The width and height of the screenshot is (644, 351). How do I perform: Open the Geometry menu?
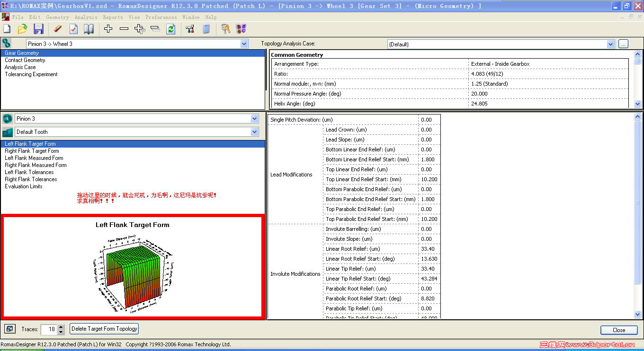coord(58,17)
